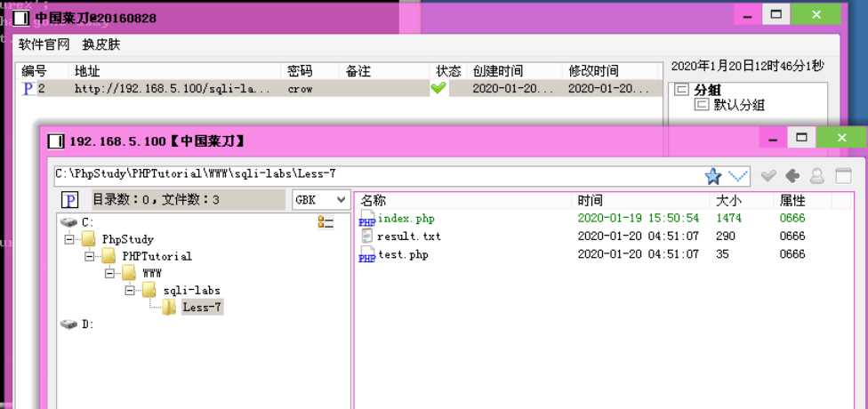This screenshot has height=409, width=868.
Task: Select the result.txt file name
Action: point(409,237)
